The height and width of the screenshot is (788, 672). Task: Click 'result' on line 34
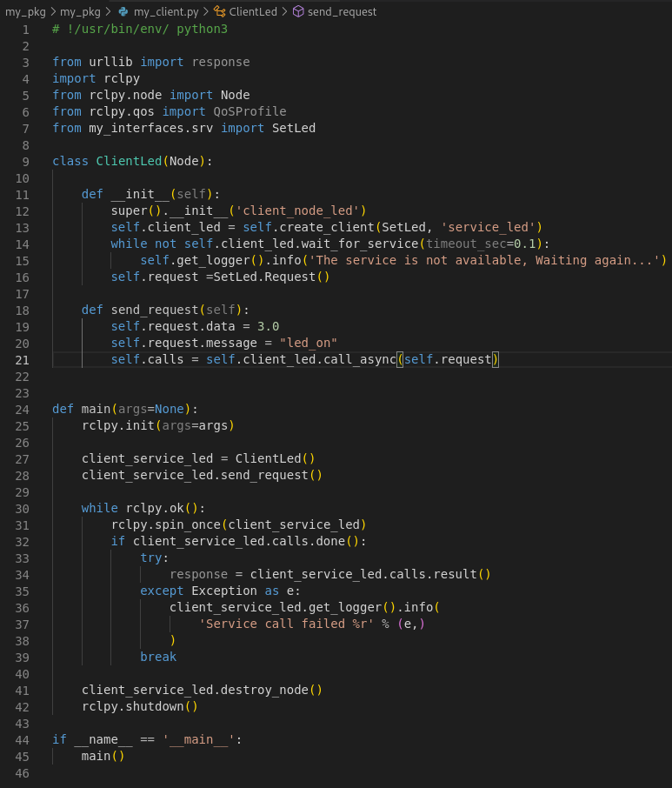click(455, 574)
